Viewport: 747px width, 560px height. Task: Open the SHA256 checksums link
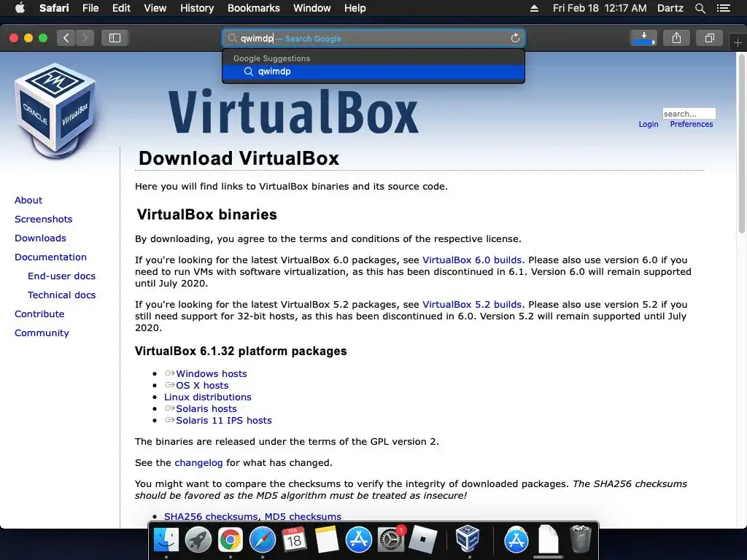[x=211, y=517]
